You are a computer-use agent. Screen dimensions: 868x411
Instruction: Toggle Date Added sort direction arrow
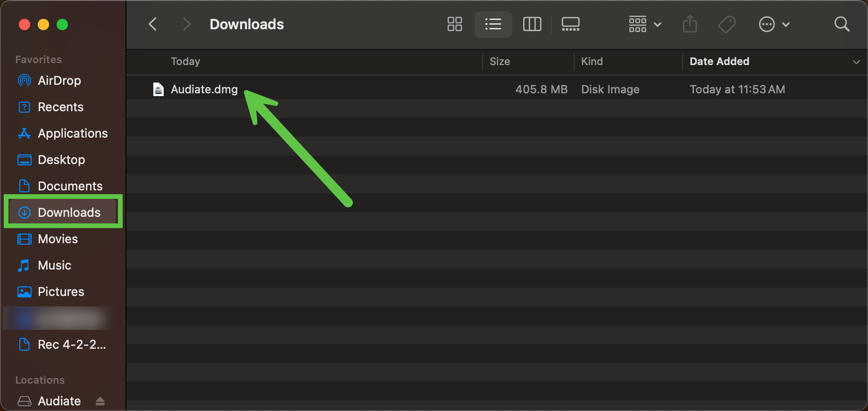[x=856, y=62]
